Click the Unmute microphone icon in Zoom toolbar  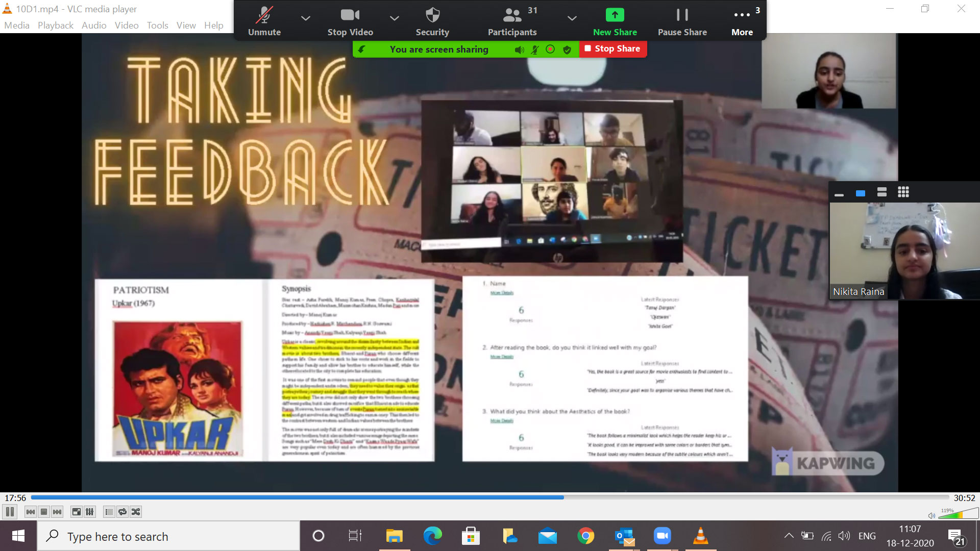click(x=264, y=16)
